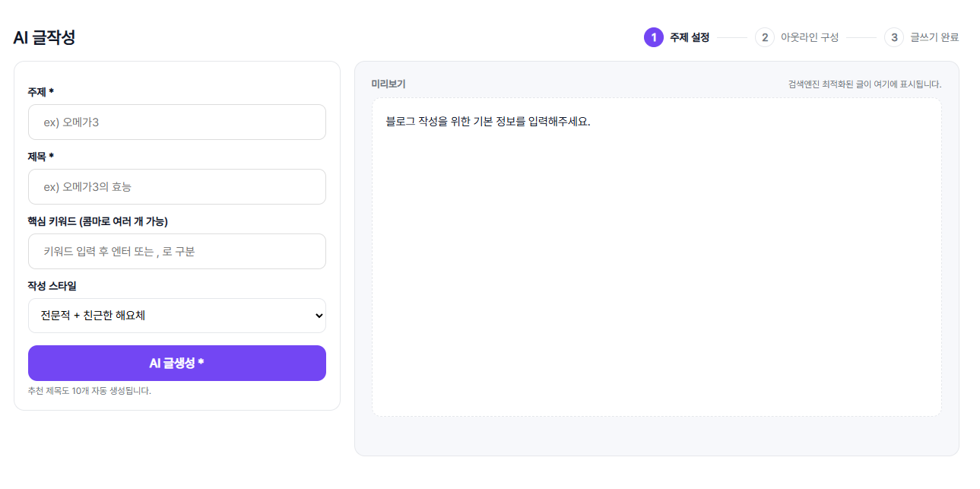Click the 검색엔진 최적화된 글 notice text
Viewport: 980px width, 489px height.
[x=864, y=84]
